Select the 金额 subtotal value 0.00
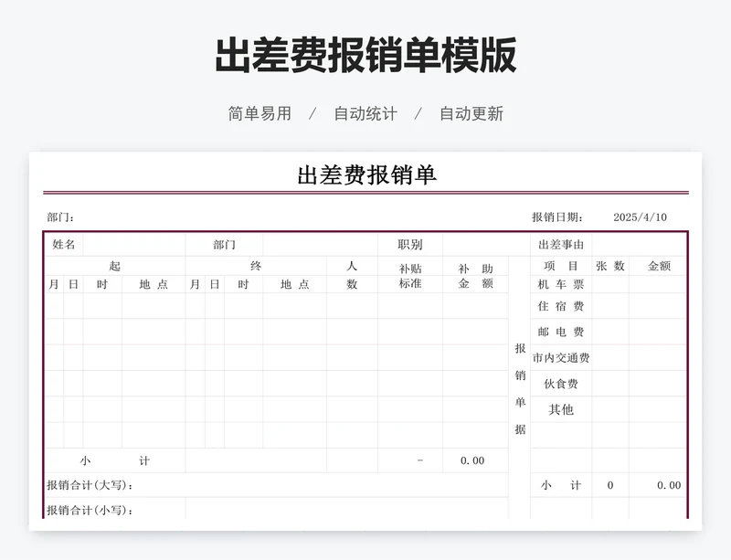The height and width of the screenshot is (560, 731). point(658,485)
